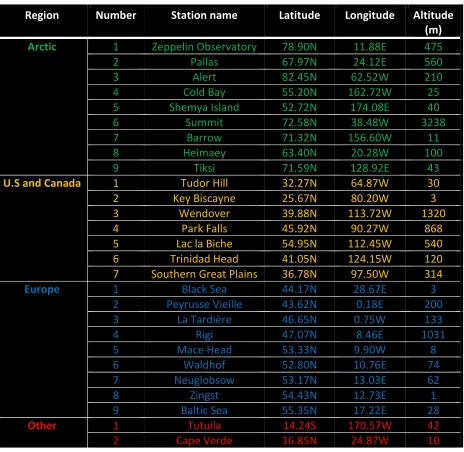Image resolution: width=464 pixels, height=452 pixels.
Task: Select altitude value 1031
Action: 433,335
